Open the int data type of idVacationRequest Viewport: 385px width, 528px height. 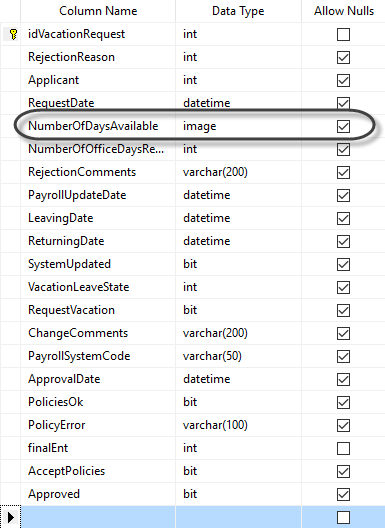238,34
